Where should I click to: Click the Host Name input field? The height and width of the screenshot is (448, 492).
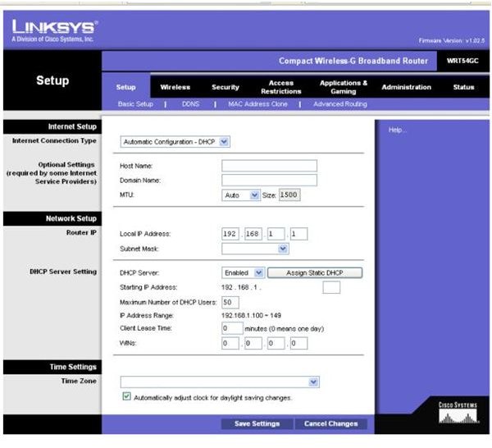click(269, 166)
